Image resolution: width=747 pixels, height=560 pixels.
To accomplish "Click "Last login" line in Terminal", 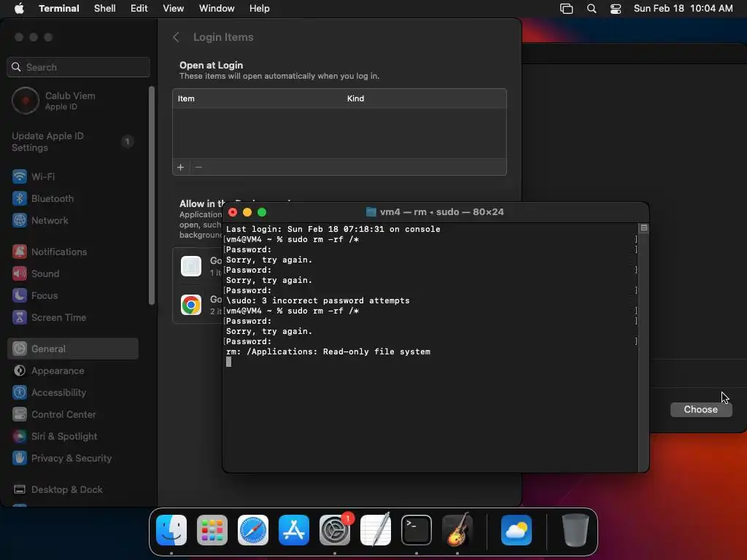I will 333,229.
